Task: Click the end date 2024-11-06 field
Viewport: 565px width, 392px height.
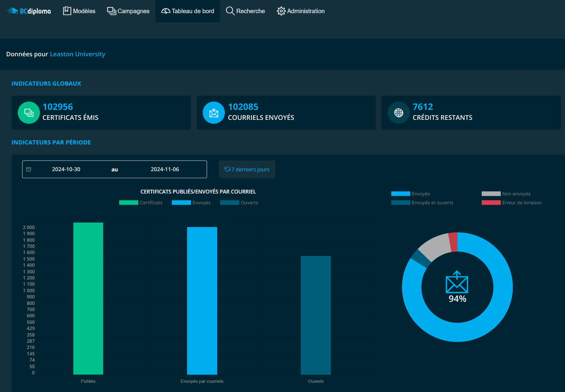Action: coord(165,169)
